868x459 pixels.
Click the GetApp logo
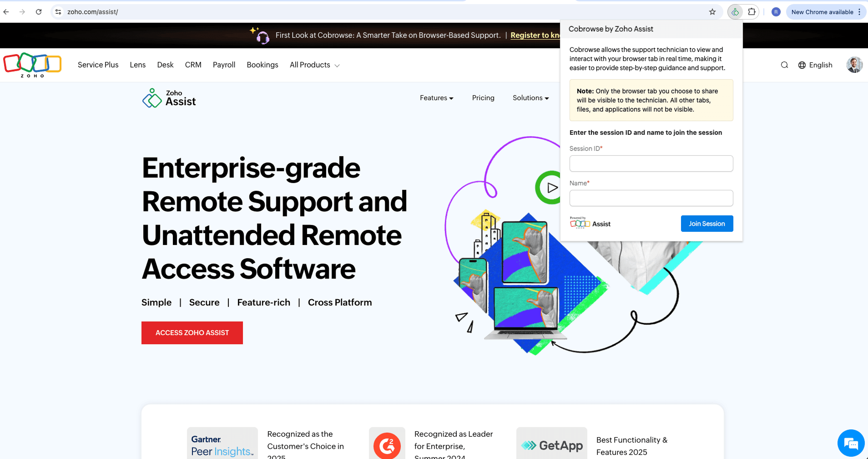(x=552, y=443)
